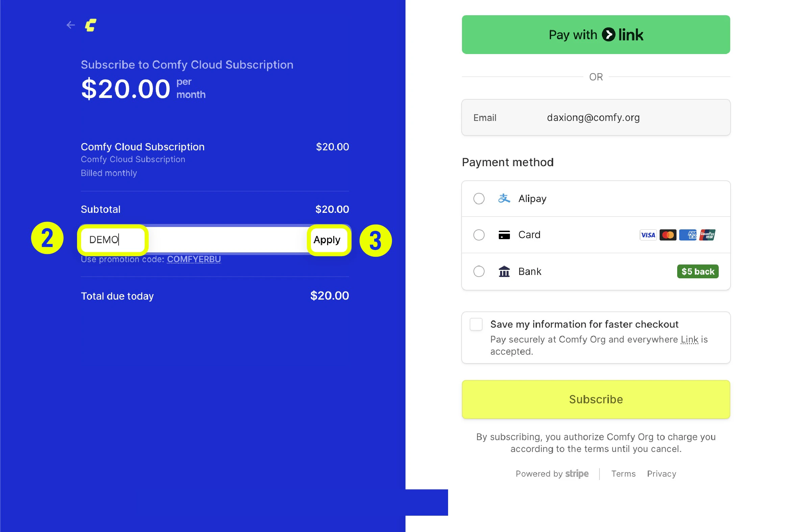Click the Alipay payment icon

click(x=504, y=199)
